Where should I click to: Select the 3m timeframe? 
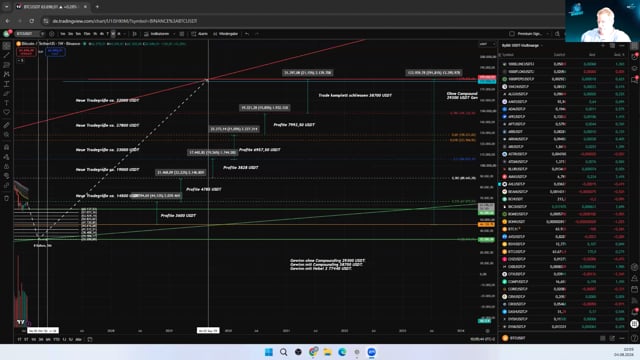point(70,34)
